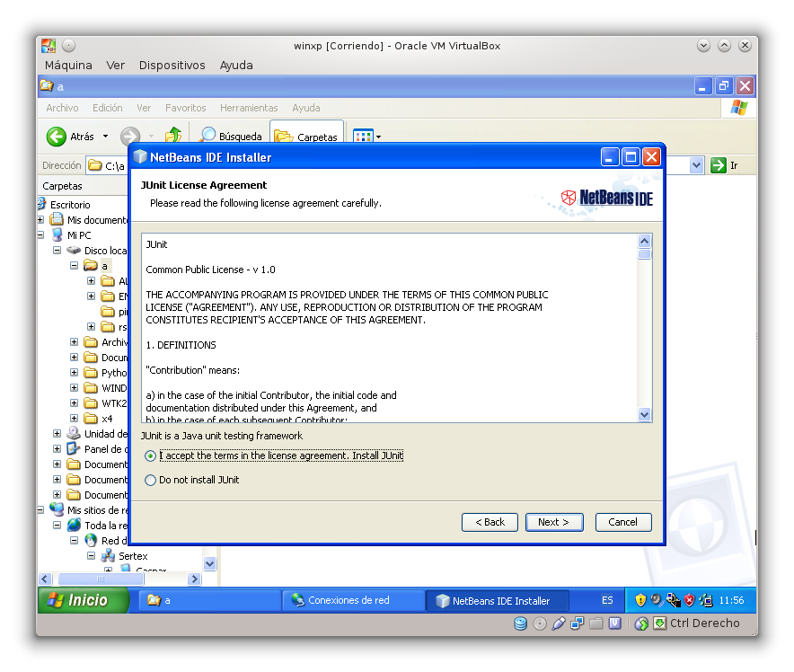Click the Windows Security Center shield in system tray
Image resolution: width=794 pixels, height=672 pixels.
click(x=640, y=600)
